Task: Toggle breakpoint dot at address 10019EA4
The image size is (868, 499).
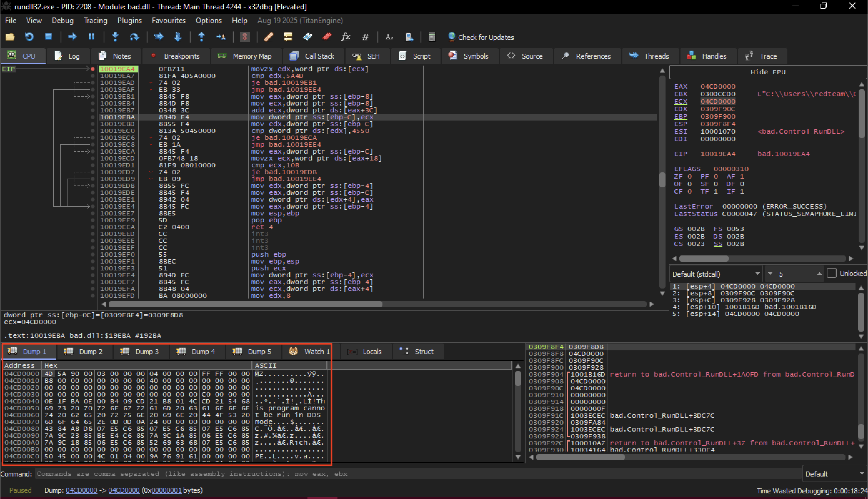Action: pyautogui.click(x=92, y=69)
